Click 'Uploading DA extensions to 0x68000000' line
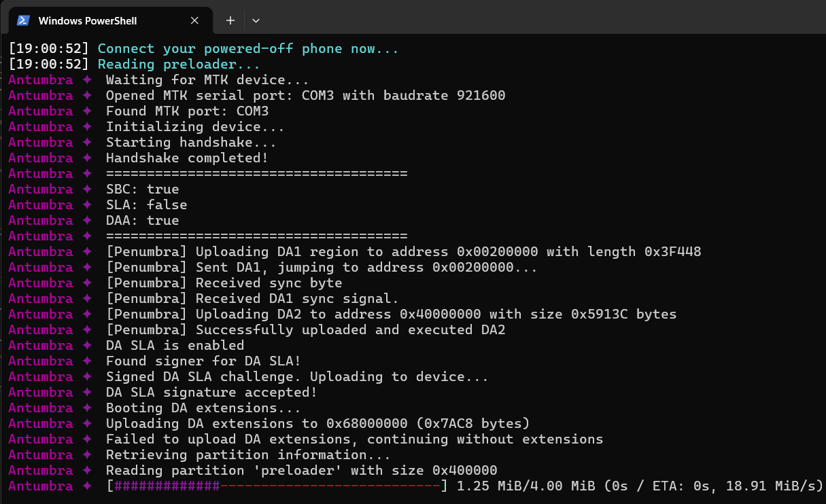The width and height of the screenshot is (826, 504). click(318, 424)
